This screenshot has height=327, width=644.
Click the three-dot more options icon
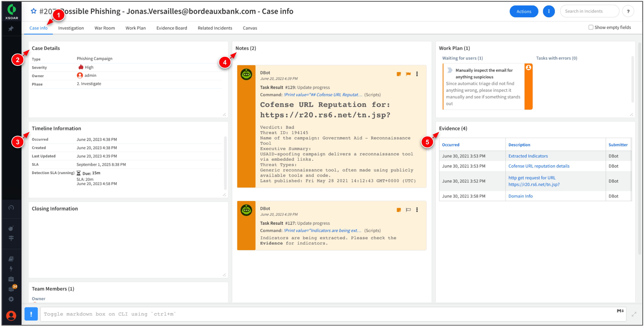point(549,11)
